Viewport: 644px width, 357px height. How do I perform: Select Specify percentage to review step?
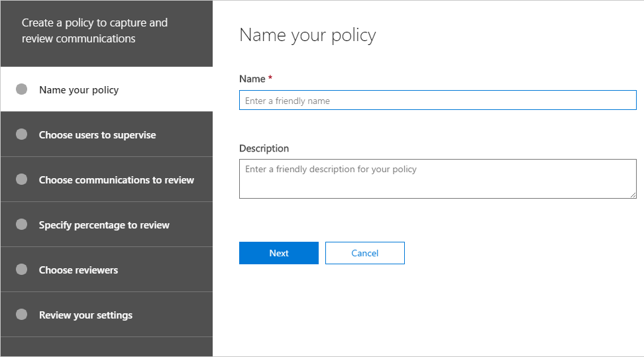(107, 225)
